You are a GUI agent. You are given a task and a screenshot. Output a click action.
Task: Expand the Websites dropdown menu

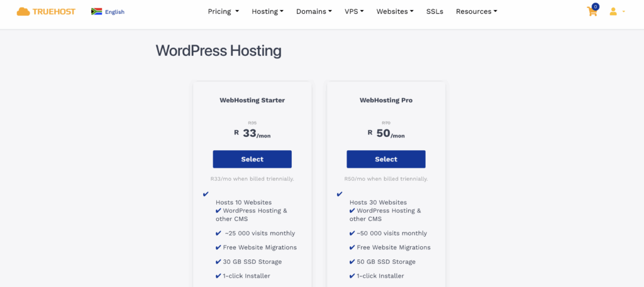click(x=395, y=11)
